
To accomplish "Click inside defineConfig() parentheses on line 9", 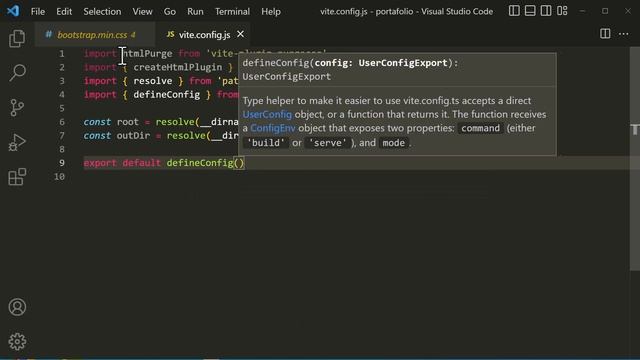I will tap(238, 163).
